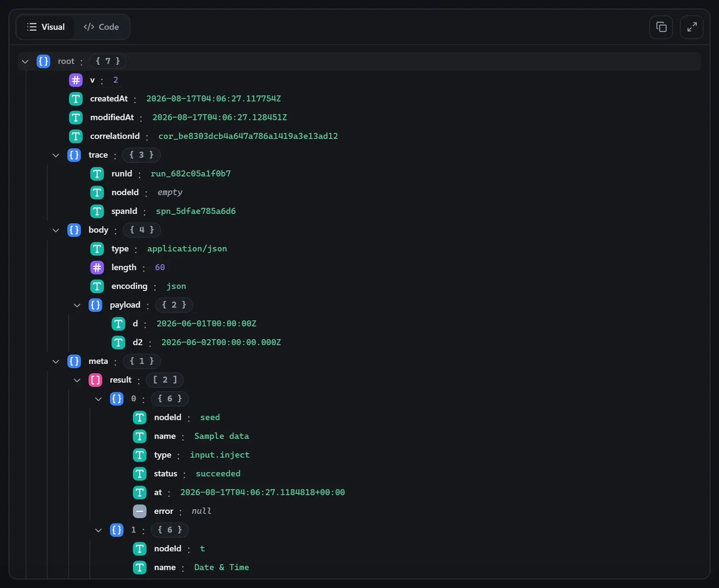Click the expand to fullscreen icon

[692, 27]
